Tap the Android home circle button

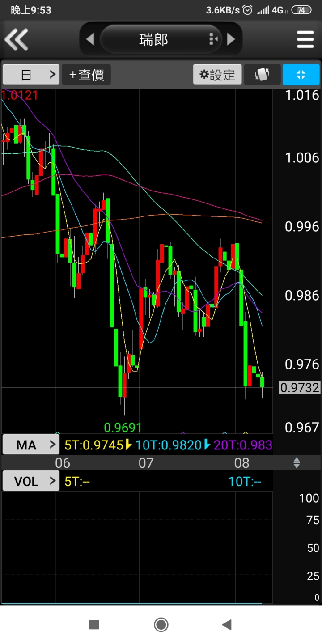point(161,624)
